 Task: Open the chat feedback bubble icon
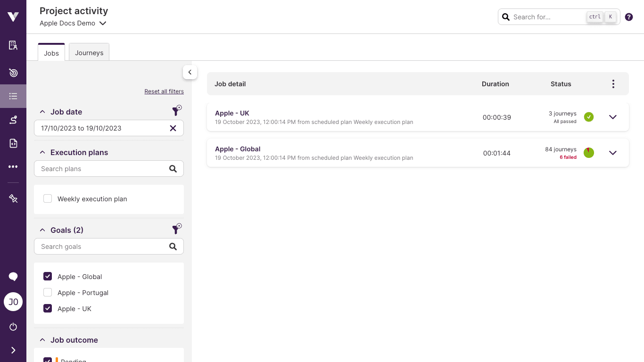tap(13, 277)
